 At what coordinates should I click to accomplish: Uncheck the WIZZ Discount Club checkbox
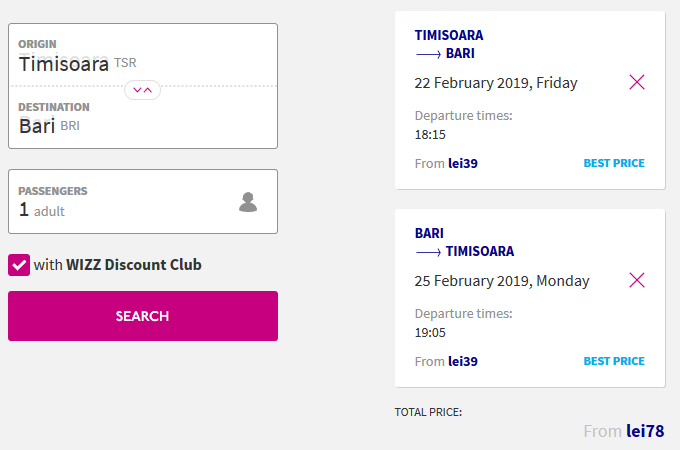(19, 265)
